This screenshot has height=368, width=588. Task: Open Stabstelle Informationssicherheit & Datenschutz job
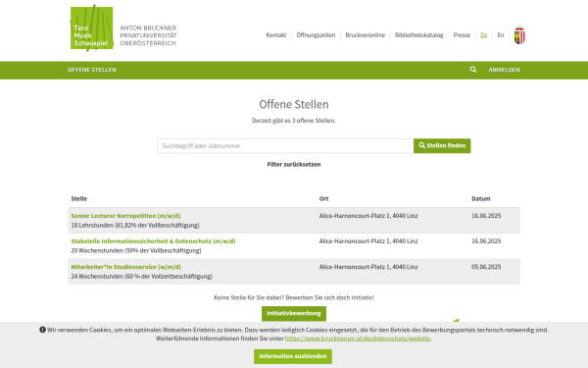[x=154, y=241]
